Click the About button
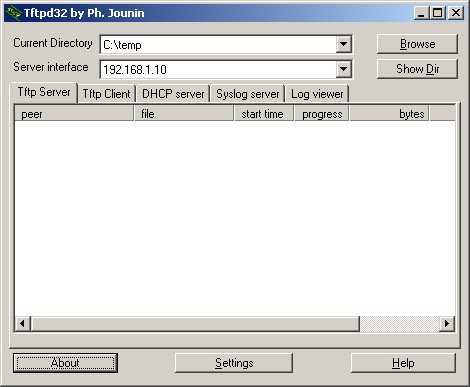The image size is (470, 387). point(65,363)
